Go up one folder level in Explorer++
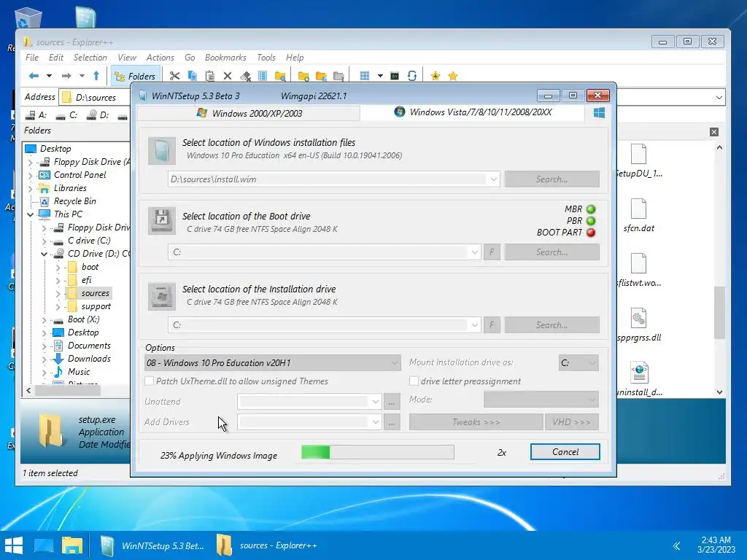 96,76
